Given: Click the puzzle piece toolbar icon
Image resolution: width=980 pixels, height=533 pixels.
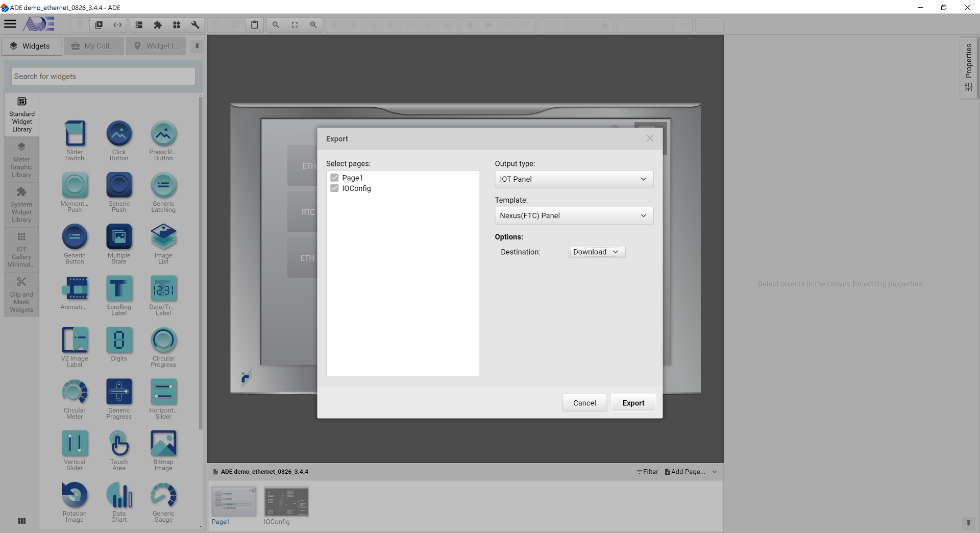Looking at the screenshot, I should (158, 25).
